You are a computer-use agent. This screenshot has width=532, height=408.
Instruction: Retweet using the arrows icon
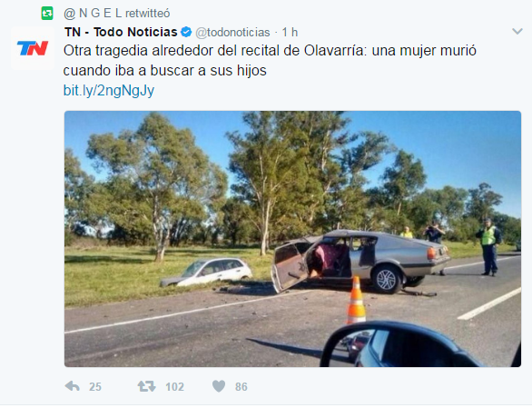point(146,386)
